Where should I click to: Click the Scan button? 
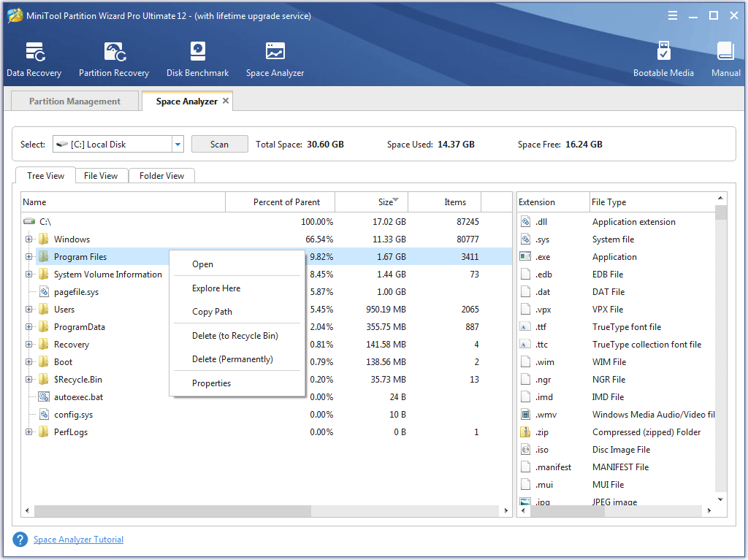tap(219, 144)
